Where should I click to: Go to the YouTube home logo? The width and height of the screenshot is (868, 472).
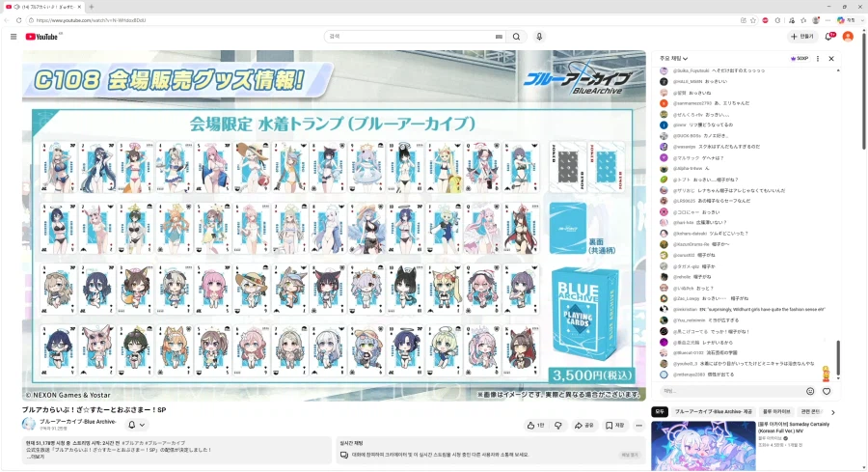click(x=42, y=37)
